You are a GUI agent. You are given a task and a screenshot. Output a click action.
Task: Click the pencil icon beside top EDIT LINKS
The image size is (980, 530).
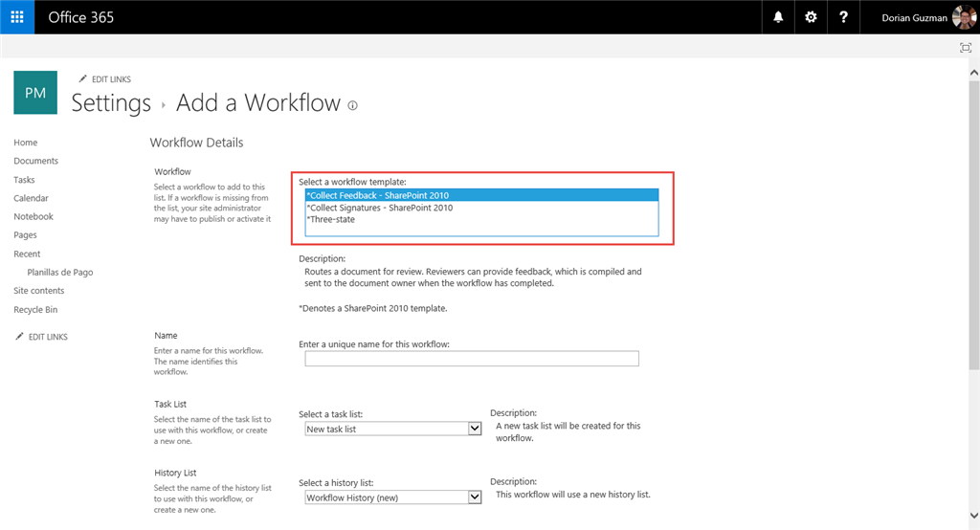82,78
